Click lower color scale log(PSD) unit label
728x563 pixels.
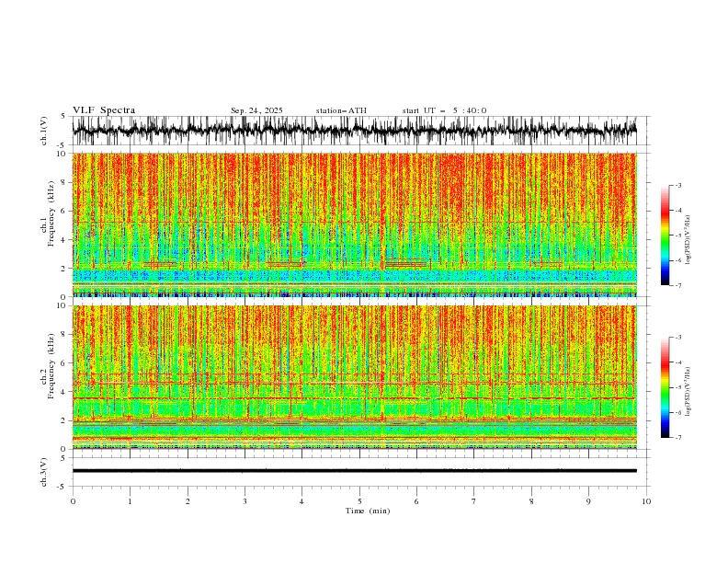coord(688,392)
